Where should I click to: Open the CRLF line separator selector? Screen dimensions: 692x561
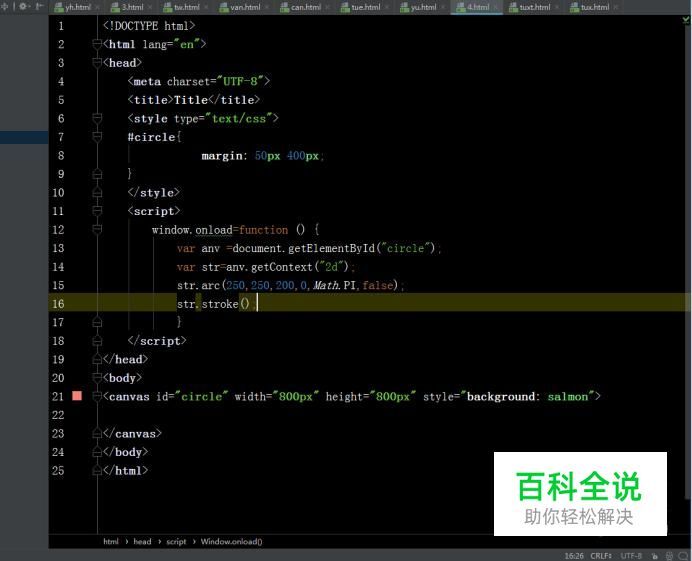(601, 556)
